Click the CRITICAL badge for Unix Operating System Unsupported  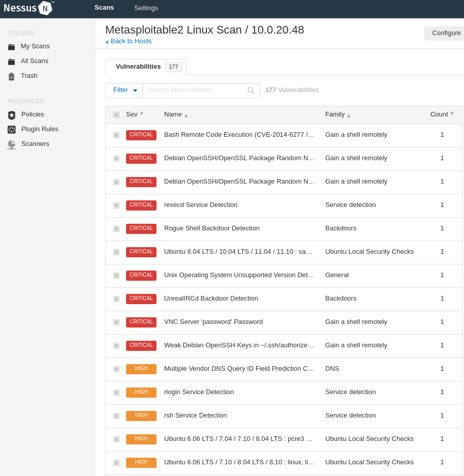click(141, 275)
